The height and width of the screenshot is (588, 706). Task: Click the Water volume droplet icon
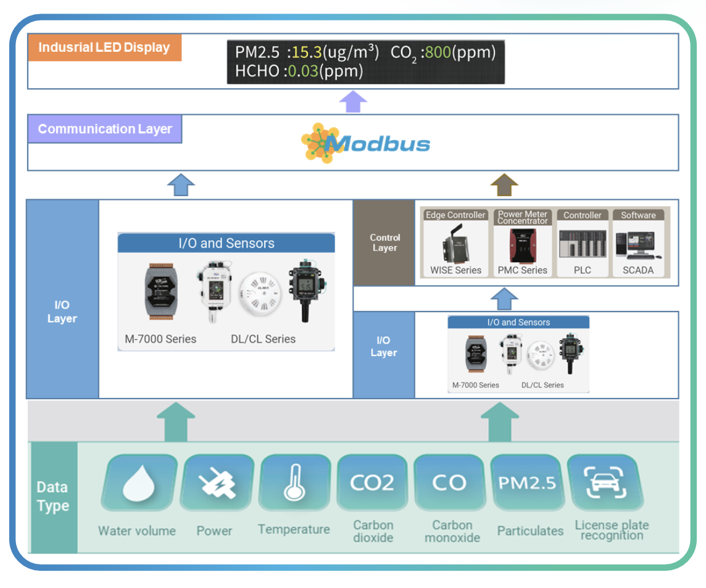pos(136,483)
